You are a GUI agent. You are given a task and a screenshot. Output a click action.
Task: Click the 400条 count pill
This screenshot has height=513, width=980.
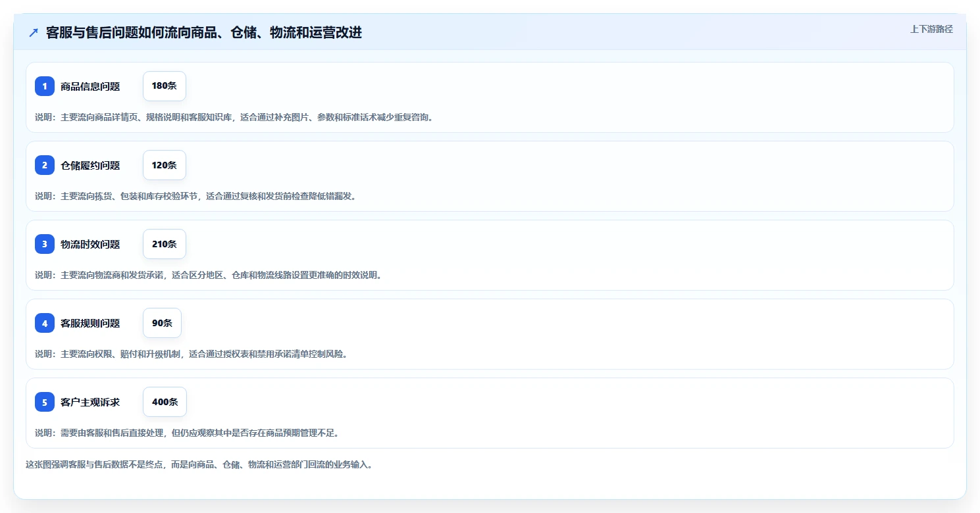[x=165, y=402]
